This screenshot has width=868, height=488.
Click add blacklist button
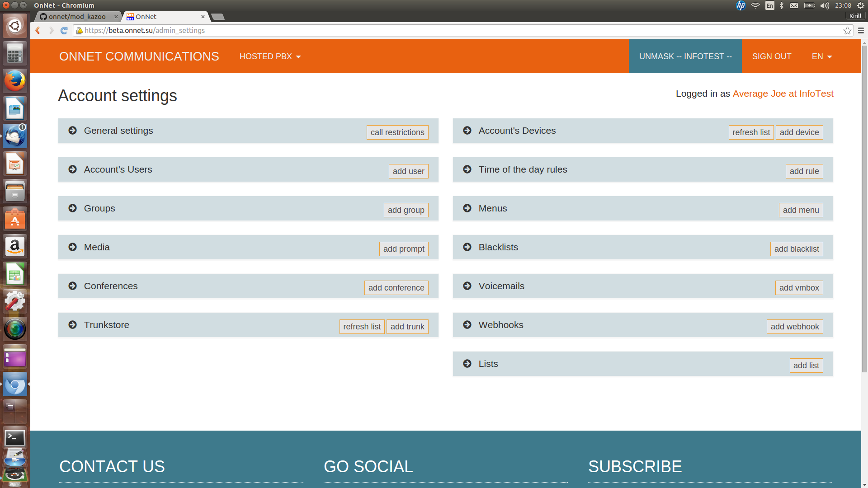[x=797, y=249]
